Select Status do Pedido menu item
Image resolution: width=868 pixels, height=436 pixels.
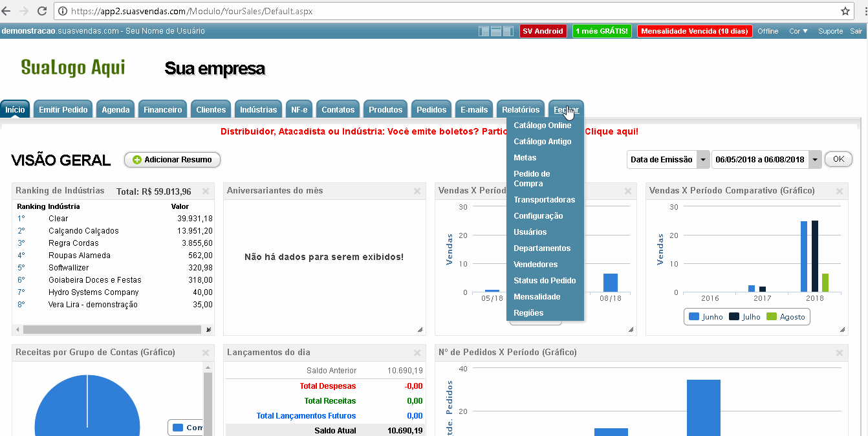point(545,281)
